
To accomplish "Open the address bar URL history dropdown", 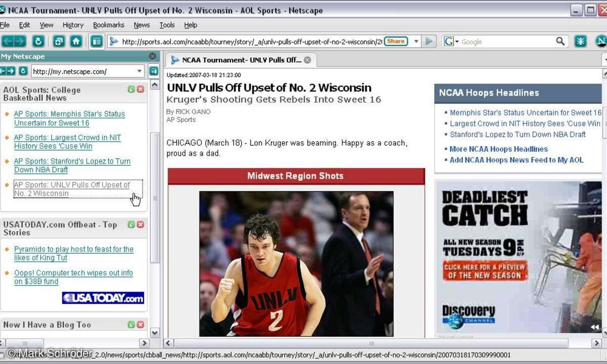I will pos(416,42).
